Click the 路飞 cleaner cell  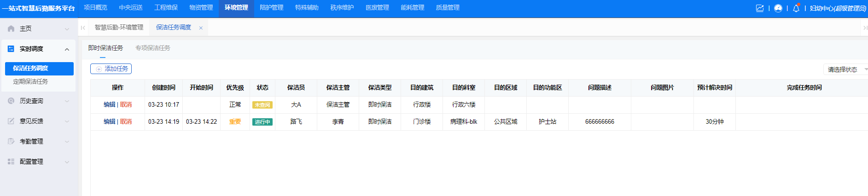coord(296,122)
